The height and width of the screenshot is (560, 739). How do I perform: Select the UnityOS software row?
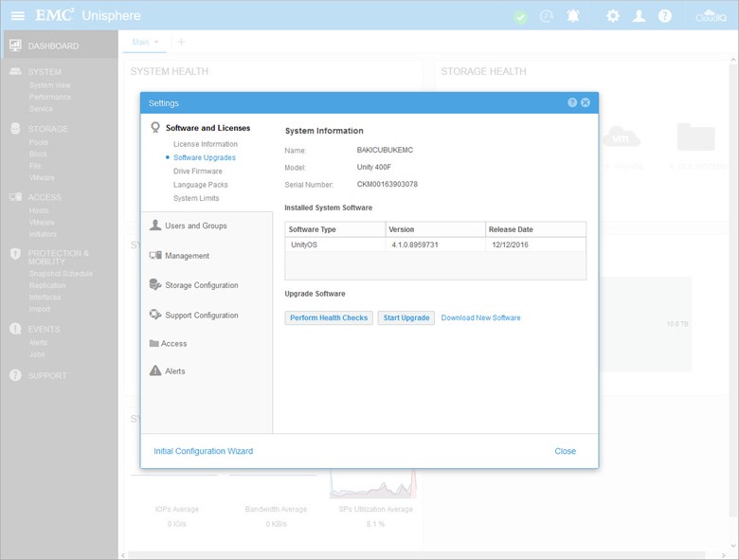pyautogui.click(x=436, y=244)
